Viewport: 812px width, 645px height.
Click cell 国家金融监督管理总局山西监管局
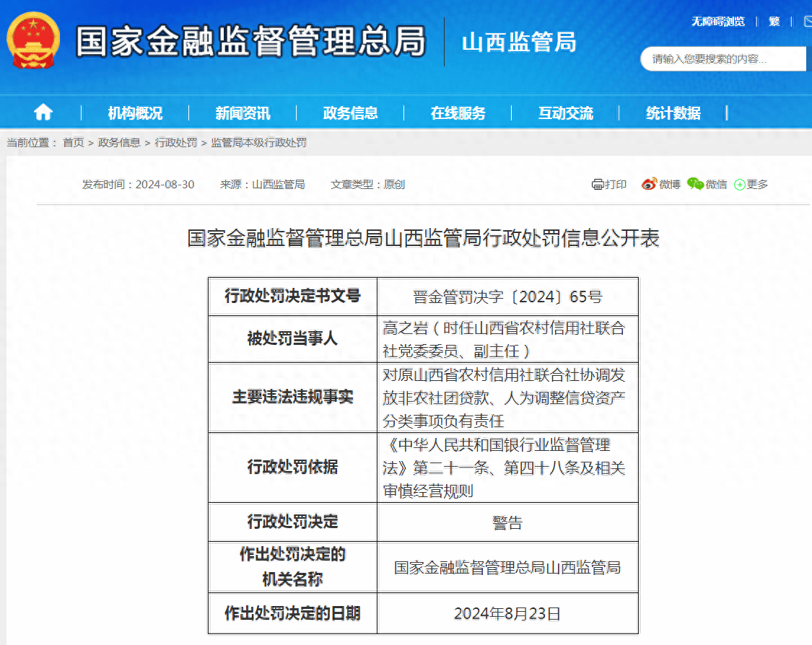click(x=507, y=567)
